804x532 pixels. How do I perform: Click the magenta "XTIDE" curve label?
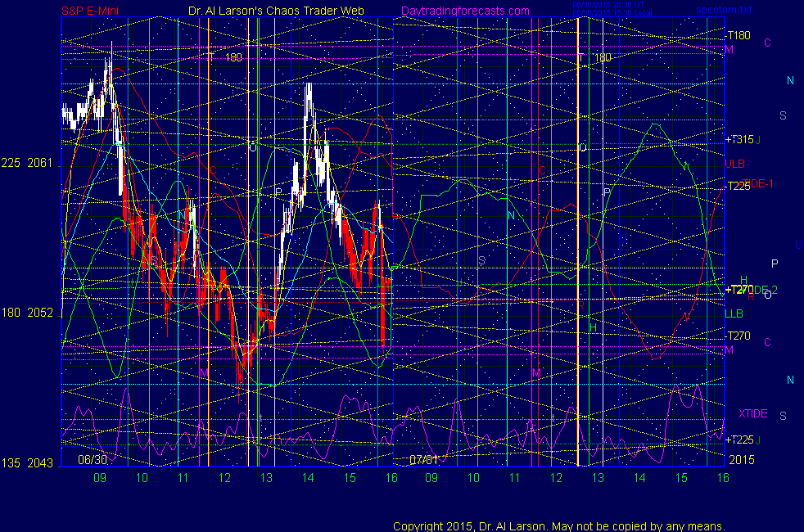752,413
